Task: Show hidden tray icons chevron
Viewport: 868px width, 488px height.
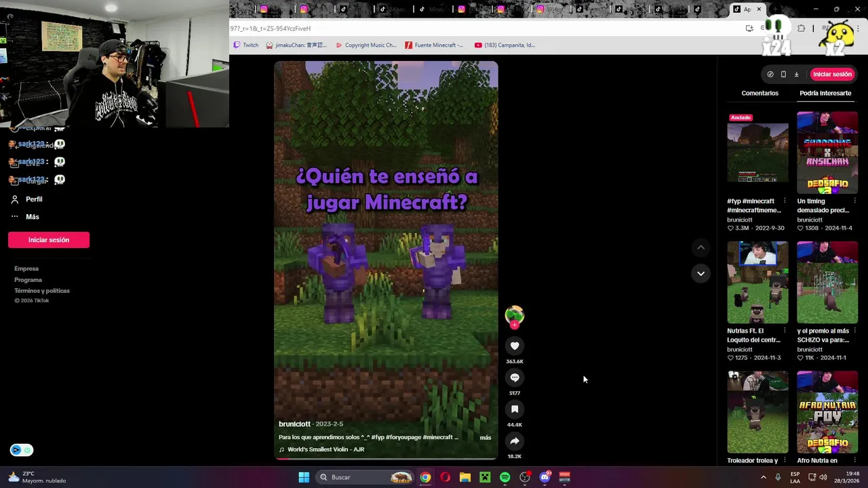Action: [764, 477]
